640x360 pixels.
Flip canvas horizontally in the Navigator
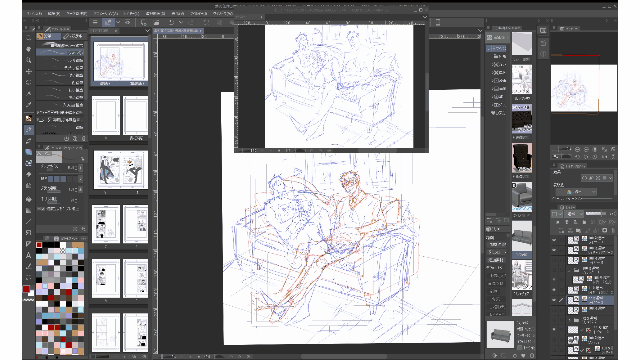tap(604, 157)
